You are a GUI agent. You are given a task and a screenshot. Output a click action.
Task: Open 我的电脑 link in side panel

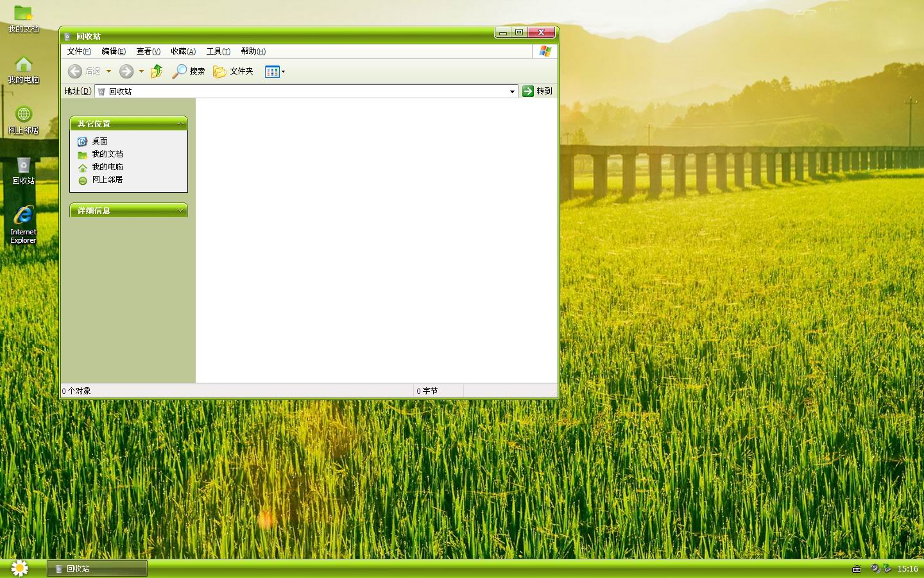(107, 167)
